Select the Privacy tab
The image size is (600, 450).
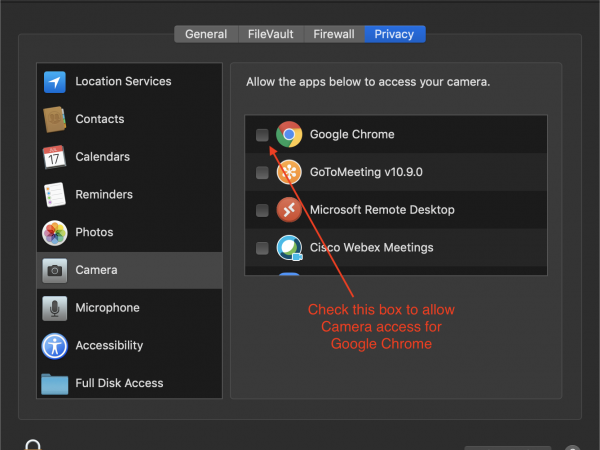tap(394, 34)
